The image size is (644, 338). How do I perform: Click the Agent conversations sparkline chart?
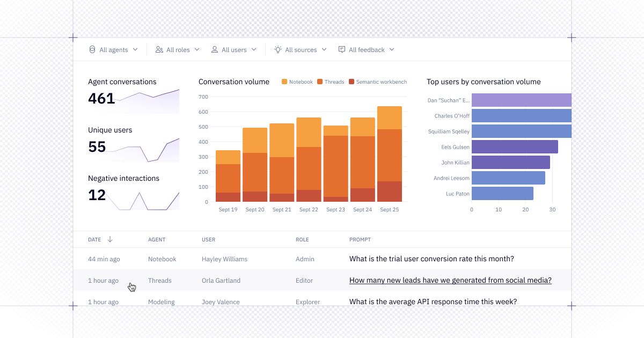click(148, 102)
